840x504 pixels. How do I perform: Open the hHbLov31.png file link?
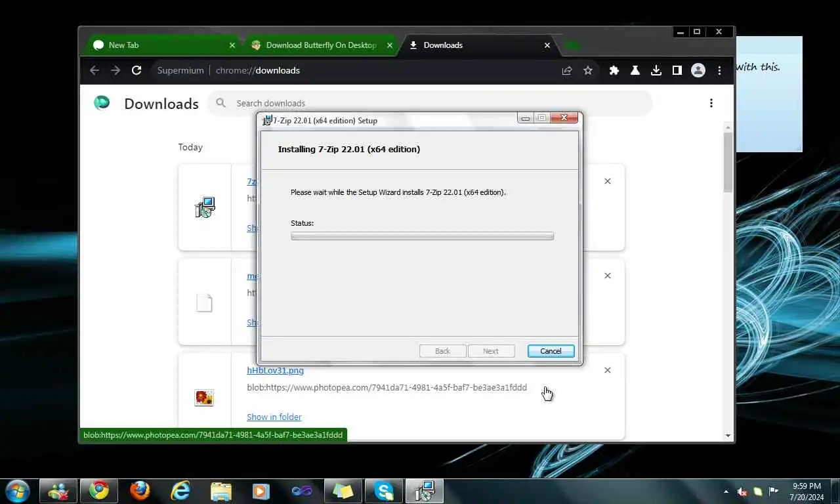[x=275, y=370]
